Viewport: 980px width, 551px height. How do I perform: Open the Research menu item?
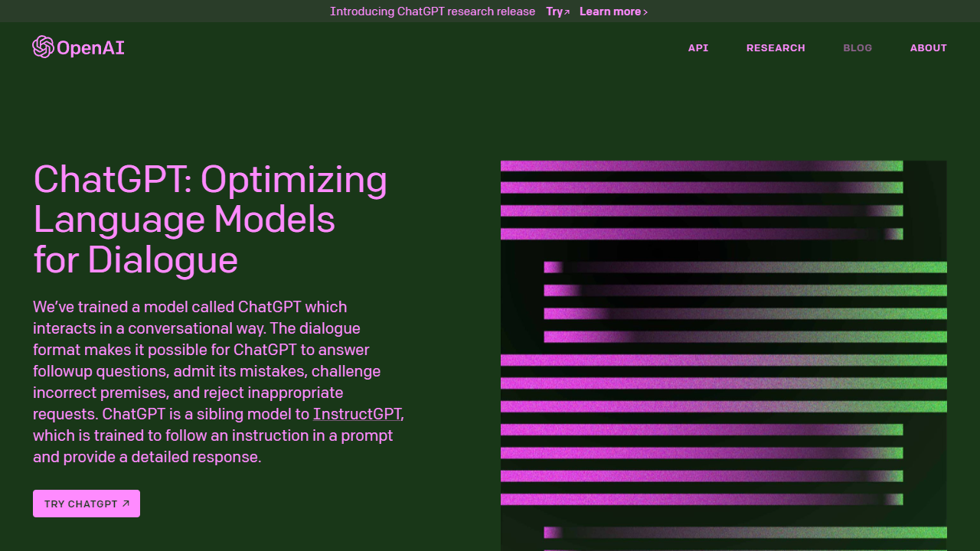point(776,47)
